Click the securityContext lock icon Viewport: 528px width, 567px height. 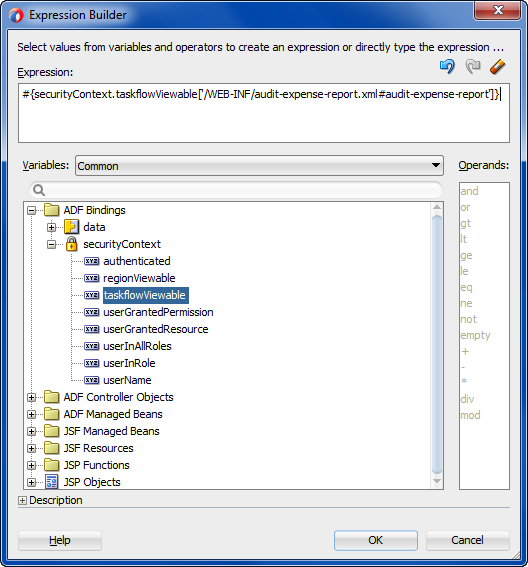[71, 244]
